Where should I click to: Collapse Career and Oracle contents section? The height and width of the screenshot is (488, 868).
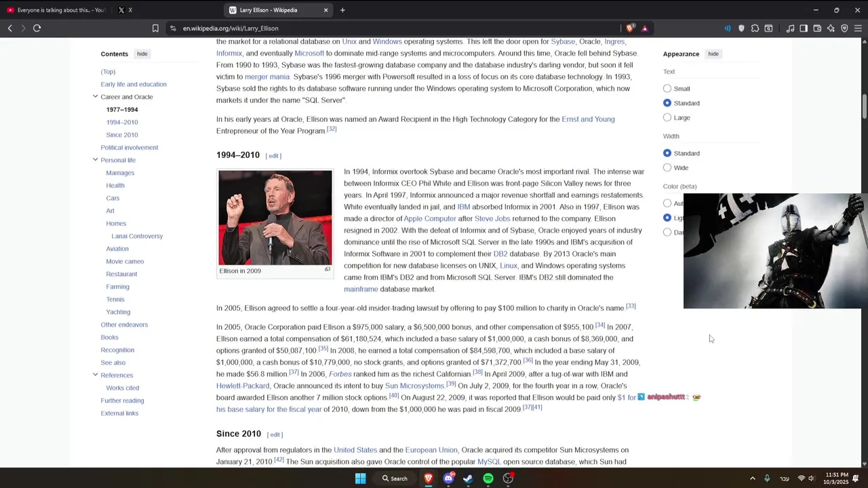pos(95,97)
